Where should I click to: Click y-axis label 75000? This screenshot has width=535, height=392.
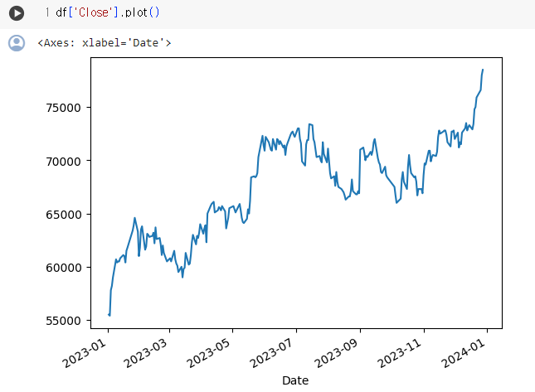click(x=64, y=108)
